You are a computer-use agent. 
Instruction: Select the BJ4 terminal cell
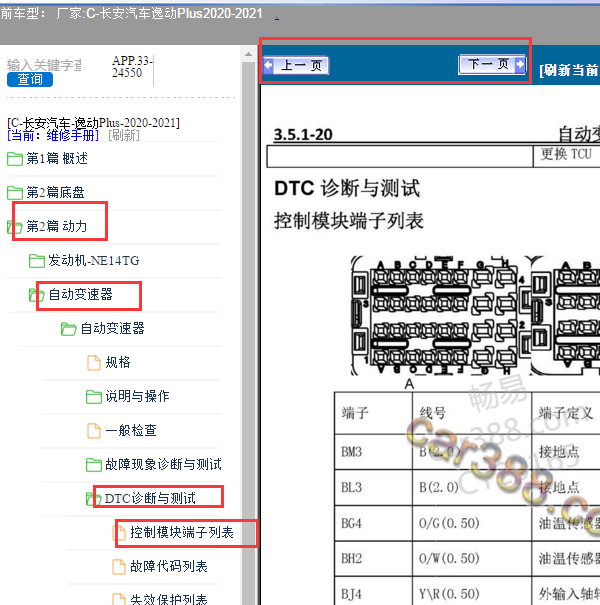point(373,591)
